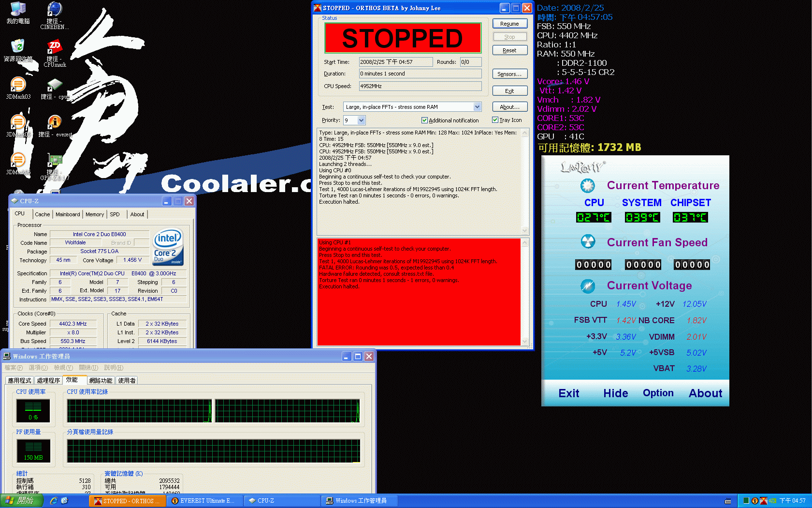Image resolution: width=812 pixels, height=508 pixels.
Task: Click the voltage gauge icon beside Current Voltage
Action: [588, 286]
